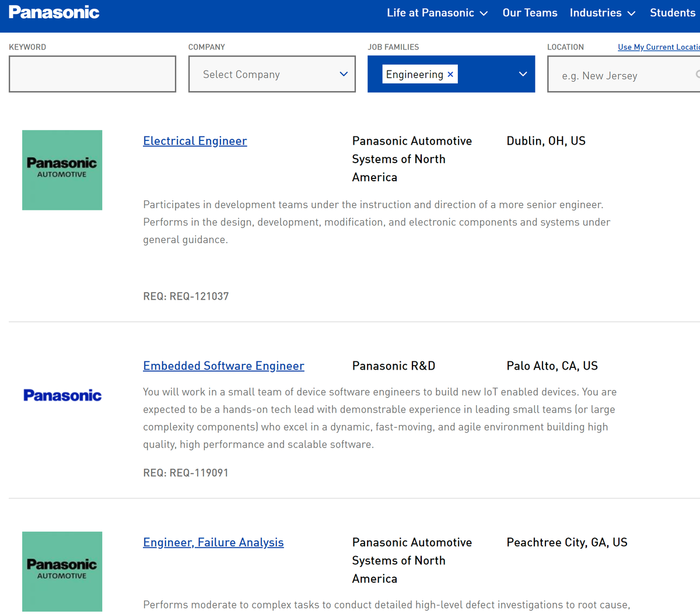The width and height of the screenshot is (700, 615).
Task: Open the Electrical Engineer job posting
Action: (x=195, y=141)
